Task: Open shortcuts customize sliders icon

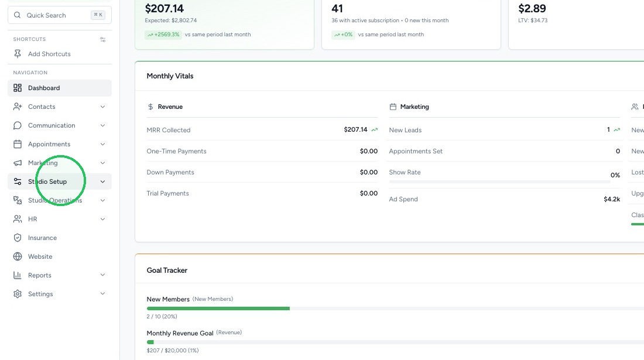Action: click(x=102, y=39)
